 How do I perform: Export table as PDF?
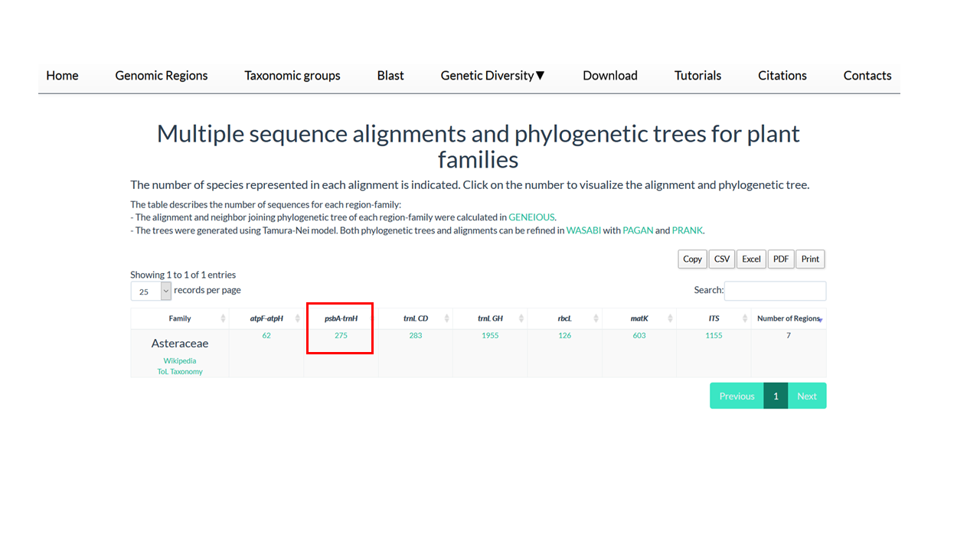781,259
